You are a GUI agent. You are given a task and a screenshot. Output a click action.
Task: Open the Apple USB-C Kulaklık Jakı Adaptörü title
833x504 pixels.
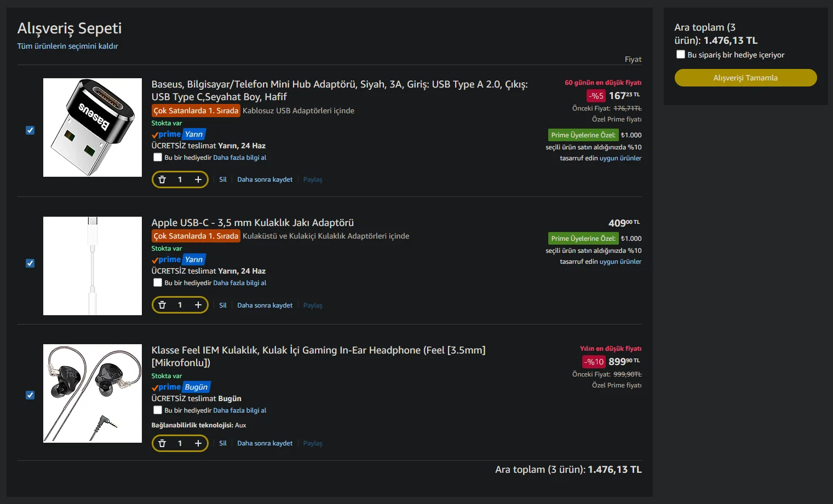click(252, 223)
